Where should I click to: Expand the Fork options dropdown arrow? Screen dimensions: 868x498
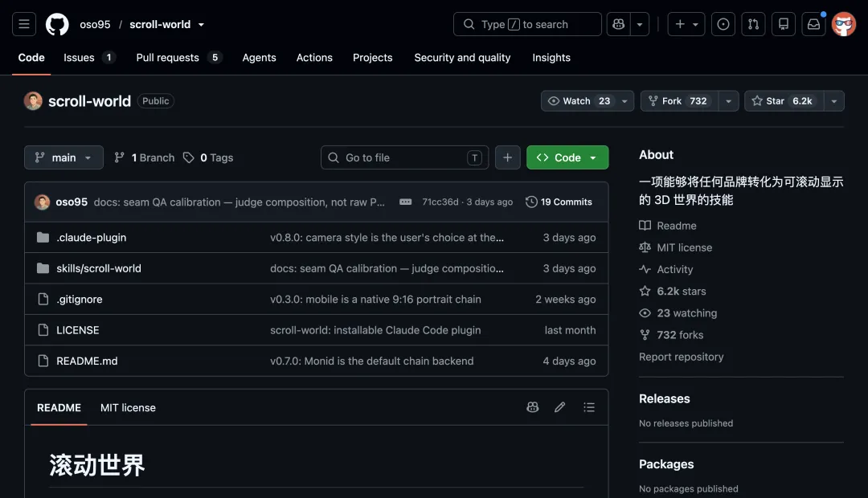(x=728, y=100)
